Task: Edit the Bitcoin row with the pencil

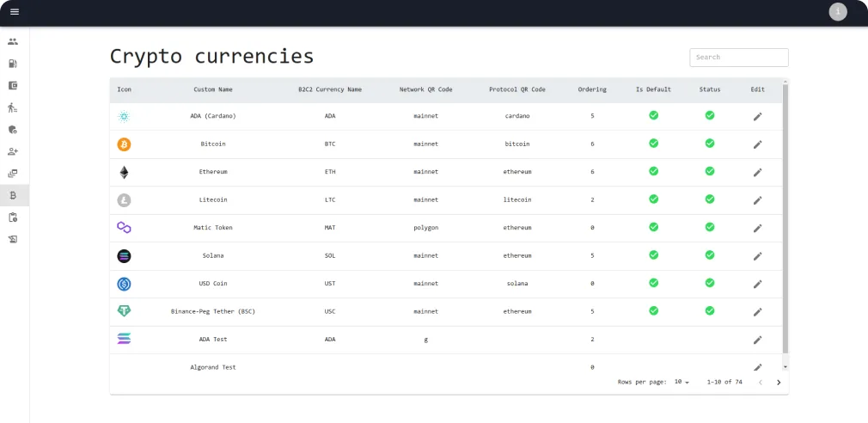Action: coord(757,144)
